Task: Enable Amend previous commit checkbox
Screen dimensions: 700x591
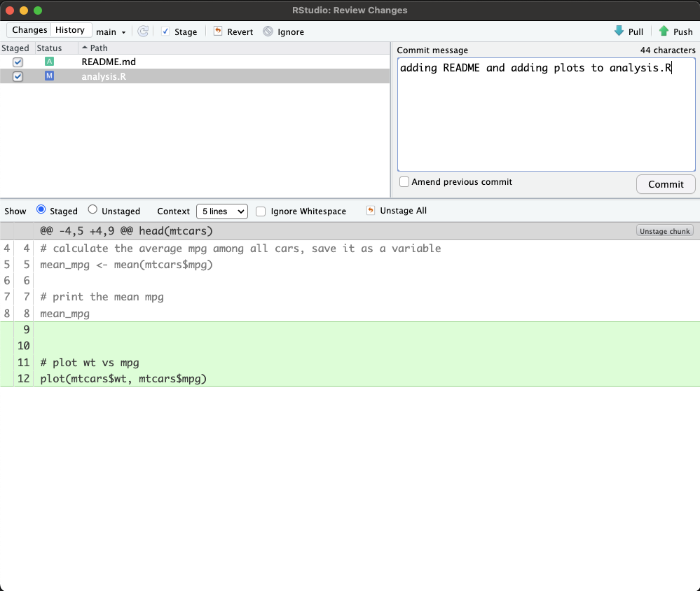Action: coord(404,182)
